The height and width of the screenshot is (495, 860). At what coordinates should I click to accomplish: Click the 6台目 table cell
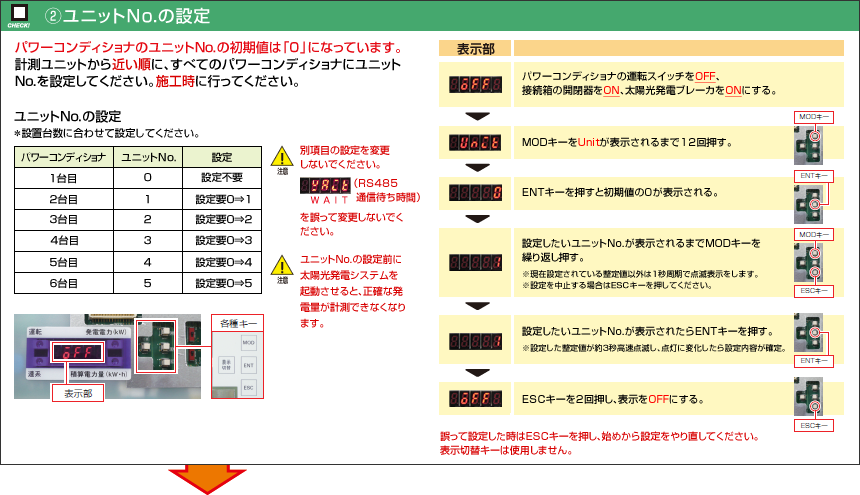click(64, 283)
